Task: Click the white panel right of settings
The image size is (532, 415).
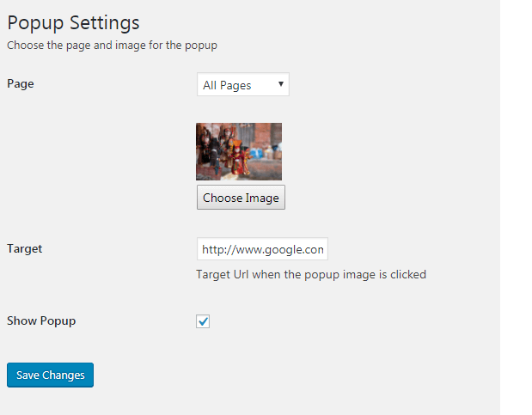Action: click(516, 206)
